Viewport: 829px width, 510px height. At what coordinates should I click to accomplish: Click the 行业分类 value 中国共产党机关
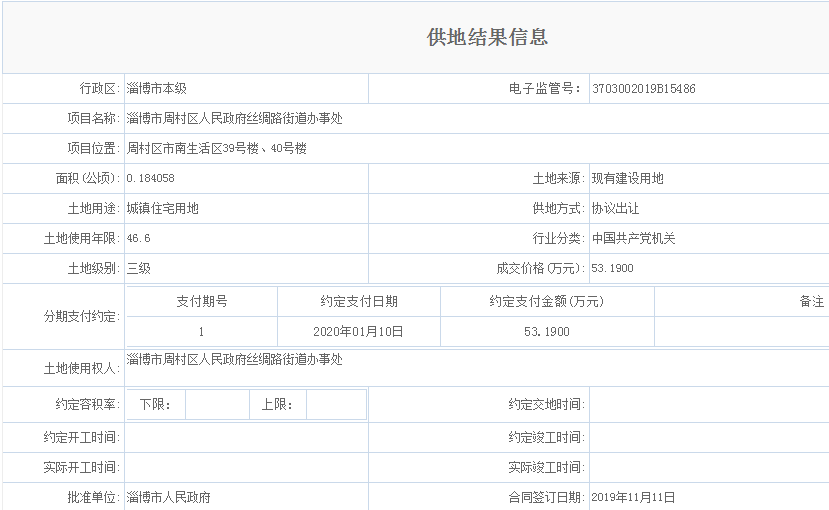click(x=633, y=239)
